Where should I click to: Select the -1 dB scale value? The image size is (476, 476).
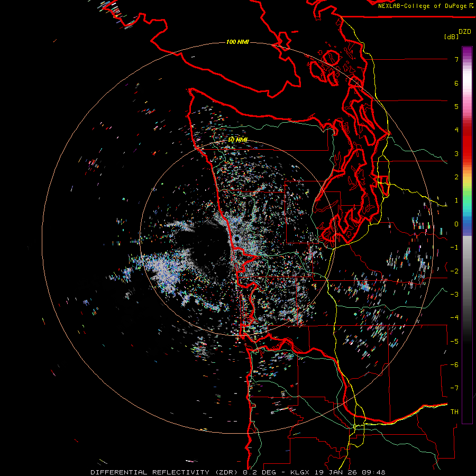tap(454, 248)
